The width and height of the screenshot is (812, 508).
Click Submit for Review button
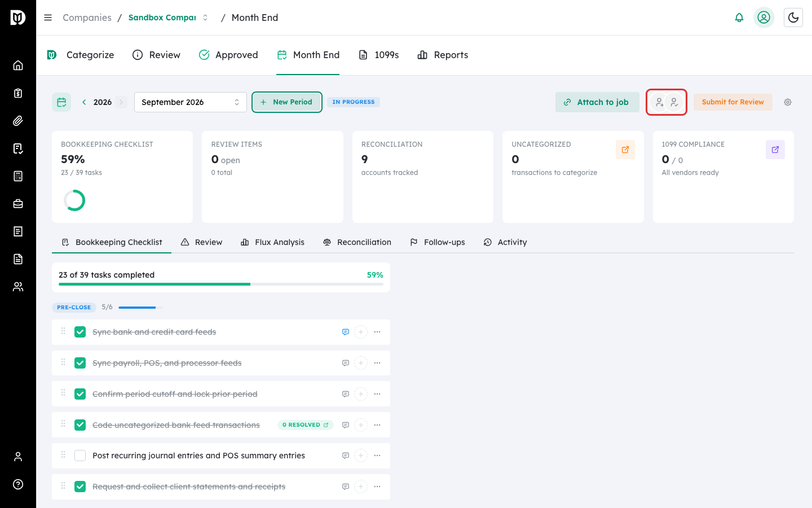pos(732,102)
